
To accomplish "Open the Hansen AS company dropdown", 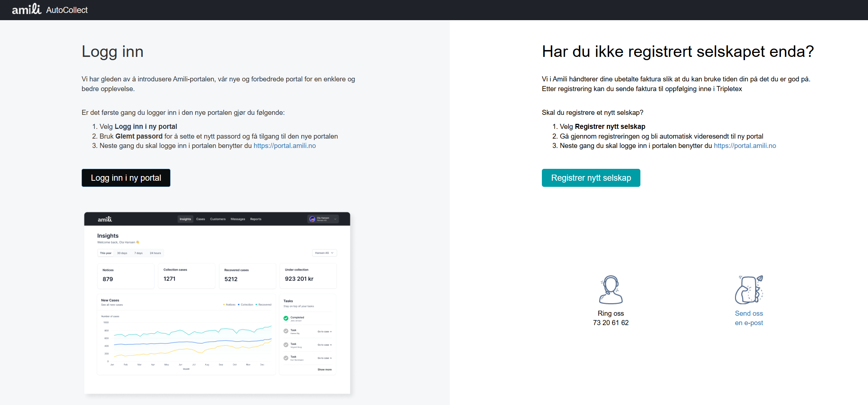I will (324, 253).
